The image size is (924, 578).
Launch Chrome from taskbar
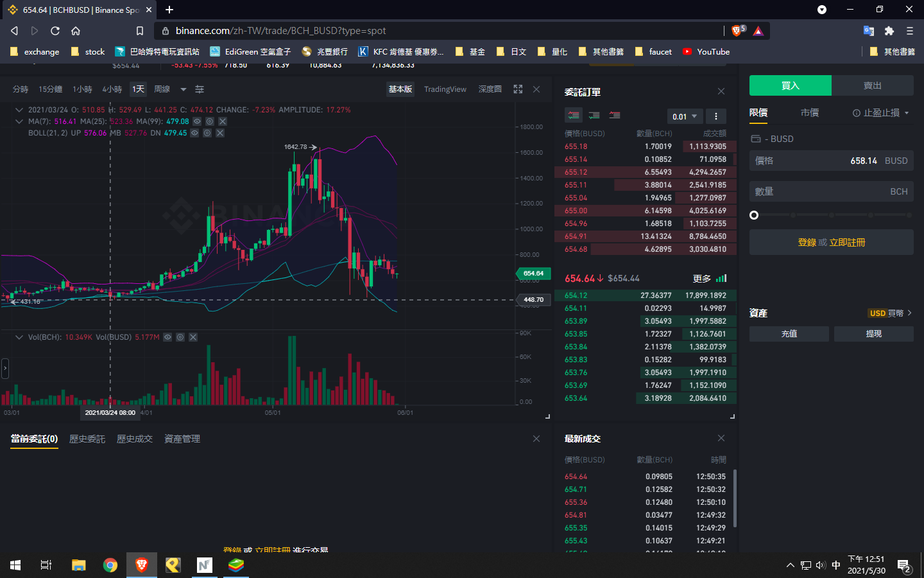point(110,565)
